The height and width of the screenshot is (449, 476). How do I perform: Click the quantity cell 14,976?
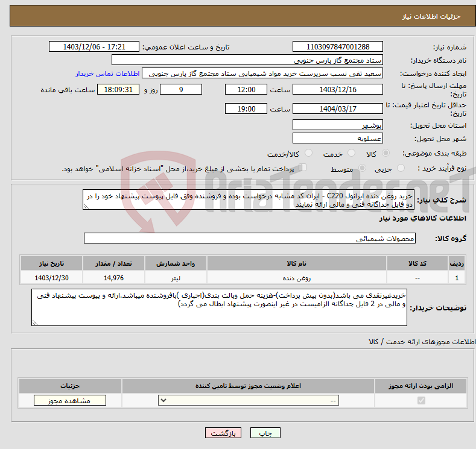pos(113,278)
